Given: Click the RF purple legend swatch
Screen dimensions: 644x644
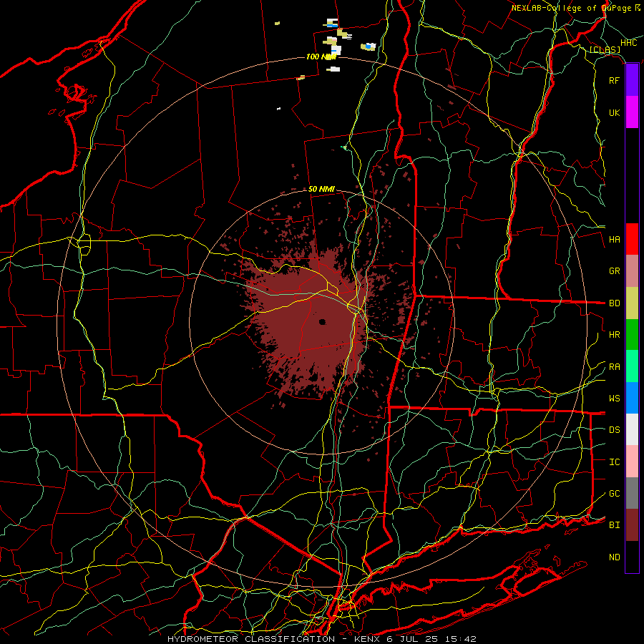Looking at the screenshot, I should [x=632, y=80].
